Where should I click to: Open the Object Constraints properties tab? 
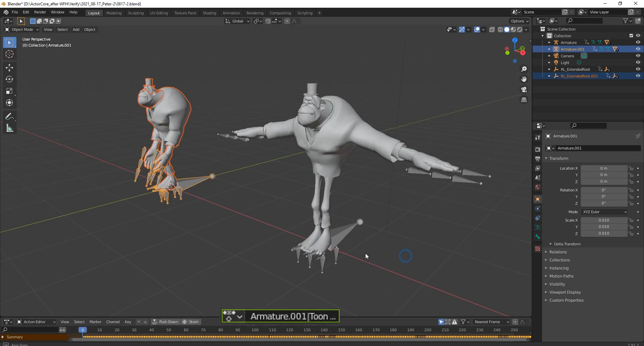(x=538, y=218)
